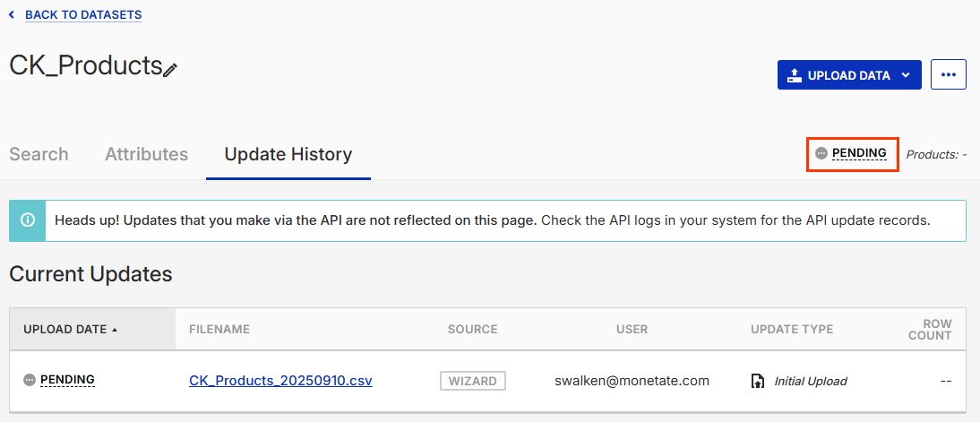
Task: Click the info icon in the heads-up banner
Action: [28, 220]
